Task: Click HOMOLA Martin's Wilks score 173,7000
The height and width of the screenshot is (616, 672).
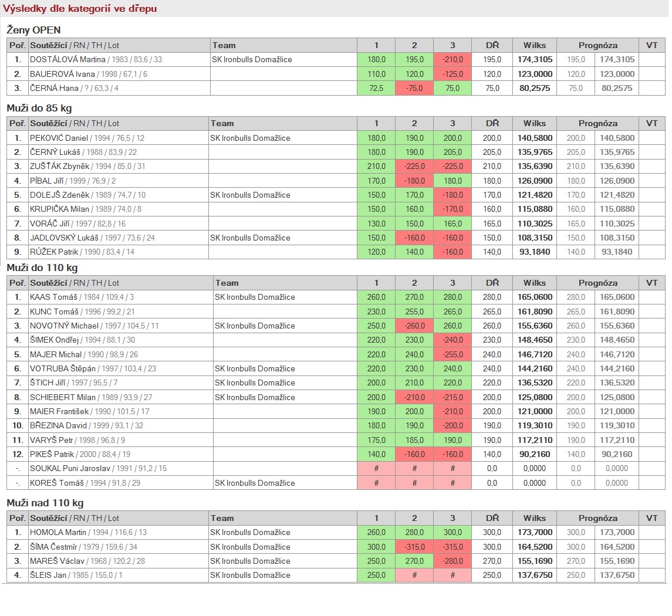Action: pos(535,533)
